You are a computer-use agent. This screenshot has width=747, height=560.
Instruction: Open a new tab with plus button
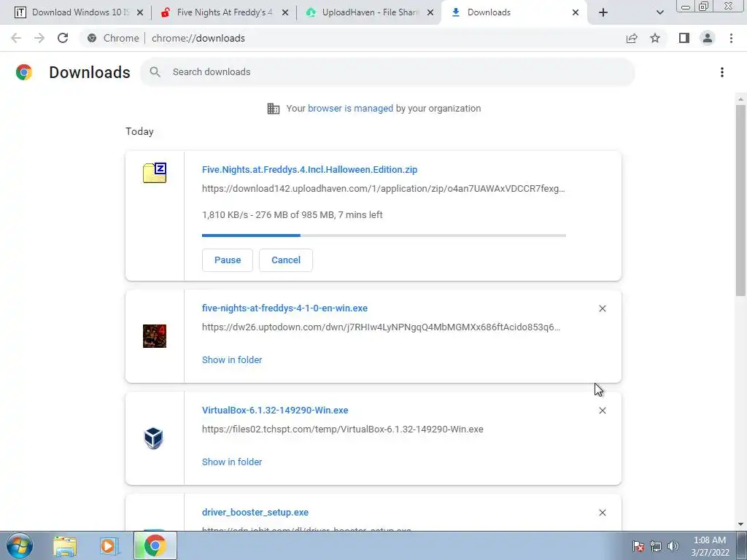tap(603, 13)
